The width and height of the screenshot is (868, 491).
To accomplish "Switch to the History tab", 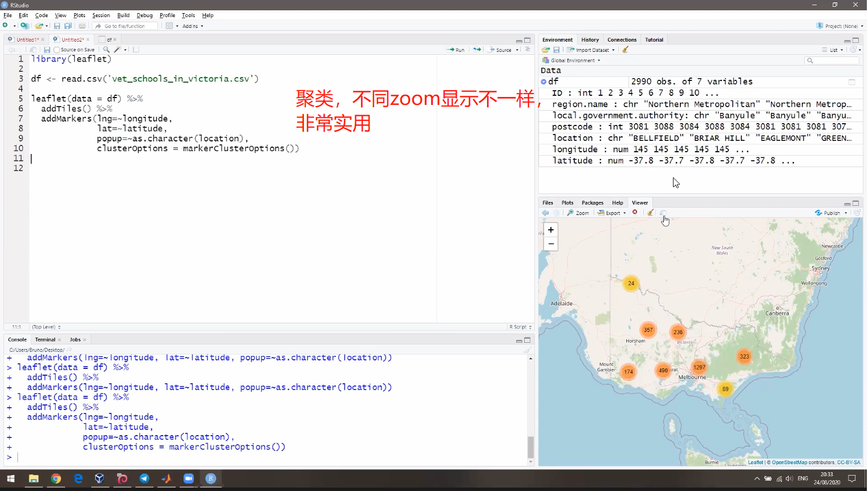I will coord(590,39).
